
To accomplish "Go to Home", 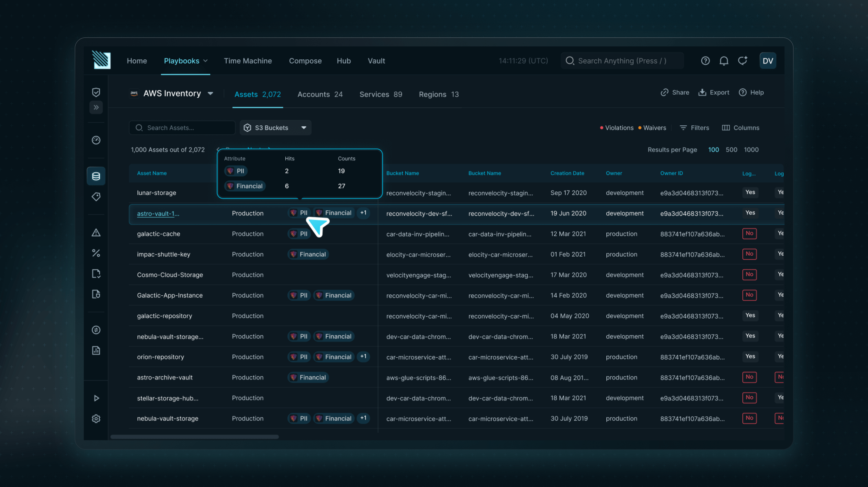I will pyautogui.click(x=137, y=61).
